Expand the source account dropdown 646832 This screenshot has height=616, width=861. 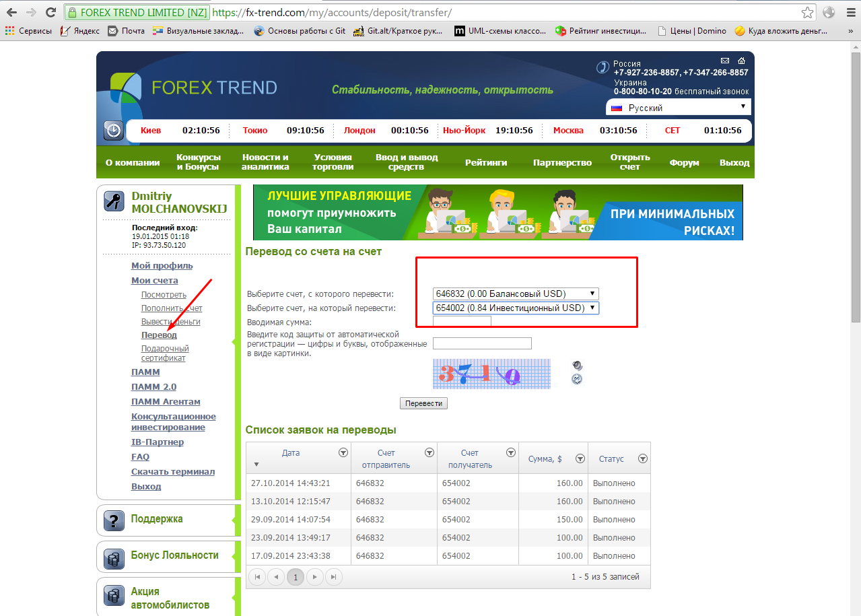[516, 294]
